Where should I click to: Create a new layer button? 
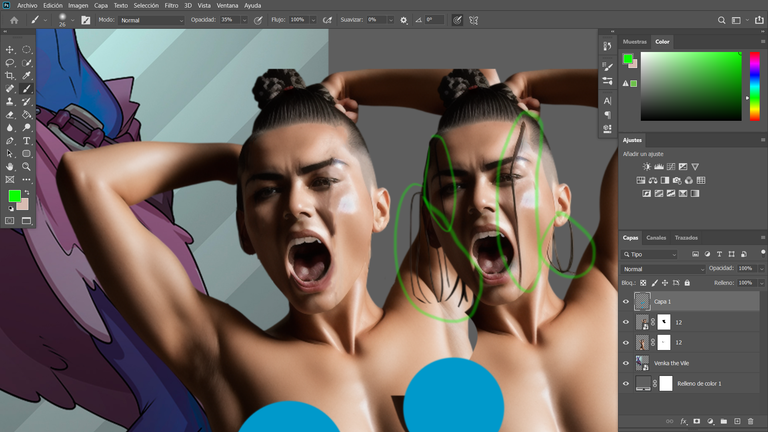(737, 421)
